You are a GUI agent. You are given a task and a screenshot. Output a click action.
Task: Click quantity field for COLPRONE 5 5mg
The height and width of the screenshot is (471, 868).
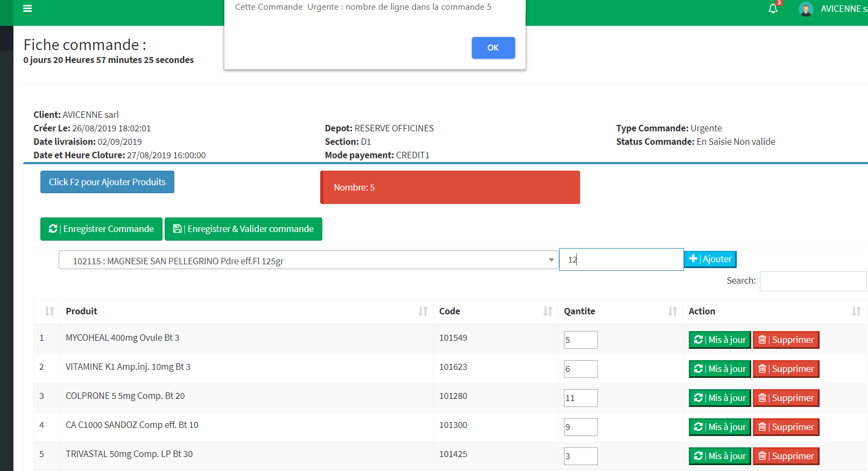(x=580, y=398)
